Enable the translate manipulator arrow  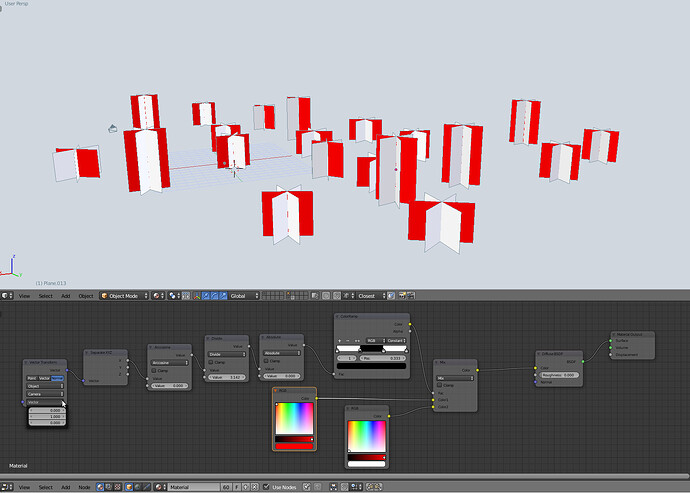206,296
